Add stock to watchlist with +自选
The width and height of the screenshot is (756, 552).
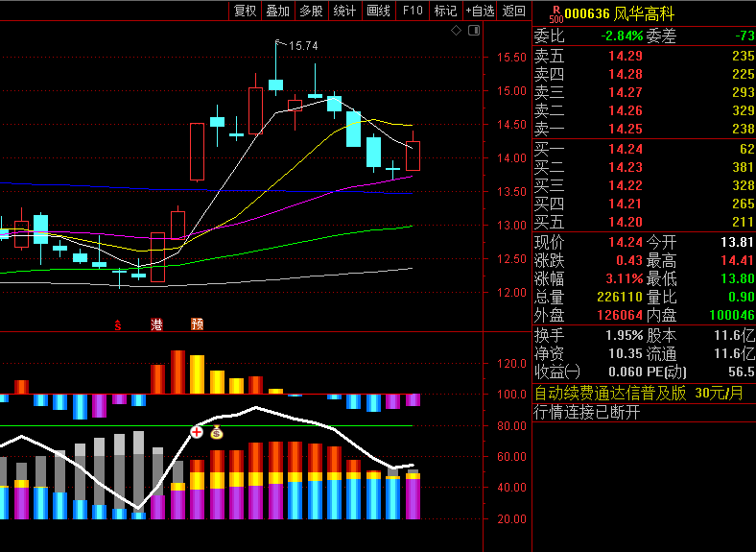(480, 11)
